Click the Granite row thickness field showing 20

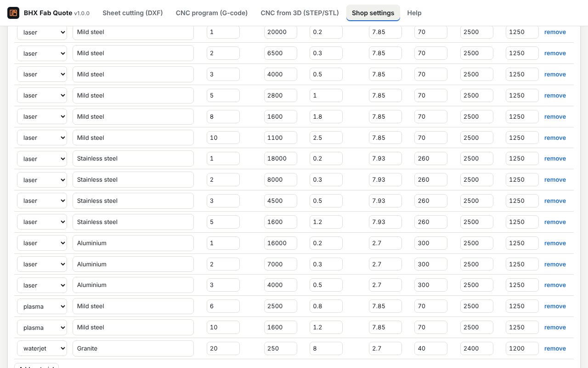[223, 348]
